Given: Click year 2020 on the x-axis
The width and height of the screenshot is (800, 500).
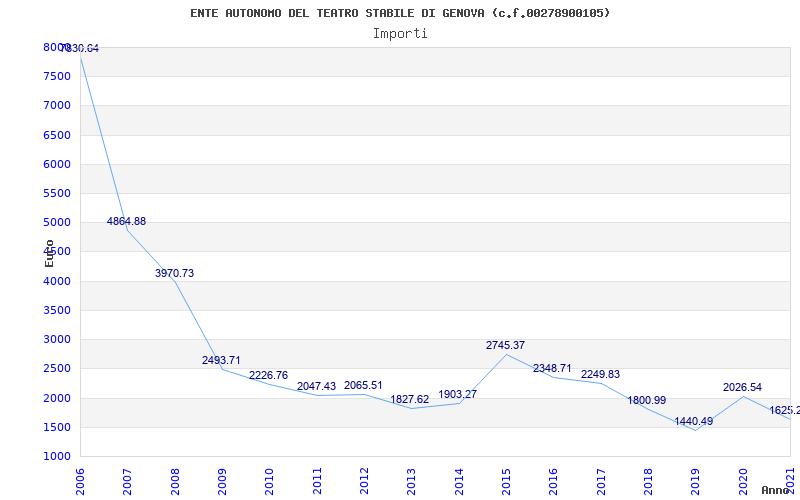Looking at the screenshot, I should [743, 478].
